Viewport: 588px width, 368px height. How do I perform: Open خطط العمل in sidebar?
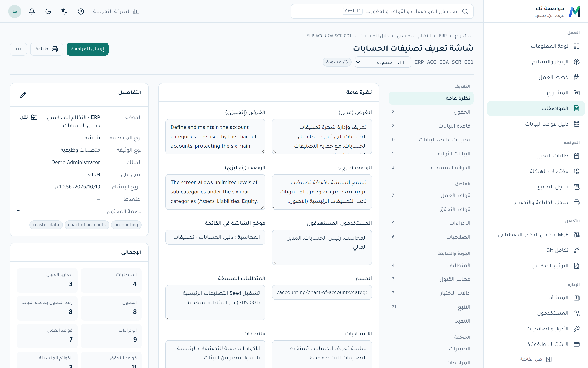[x=536, y=77]
